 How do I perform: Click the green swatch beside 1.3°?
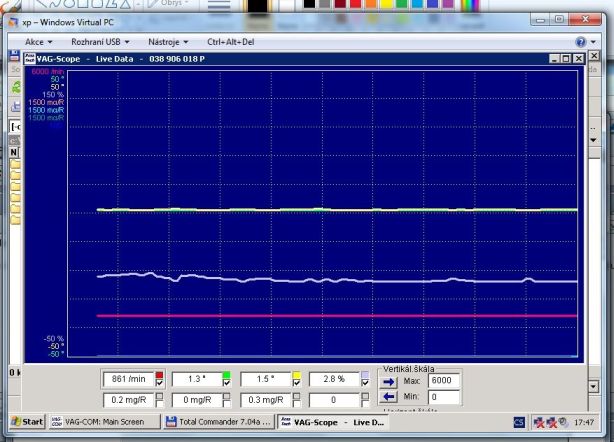[226, 375]
